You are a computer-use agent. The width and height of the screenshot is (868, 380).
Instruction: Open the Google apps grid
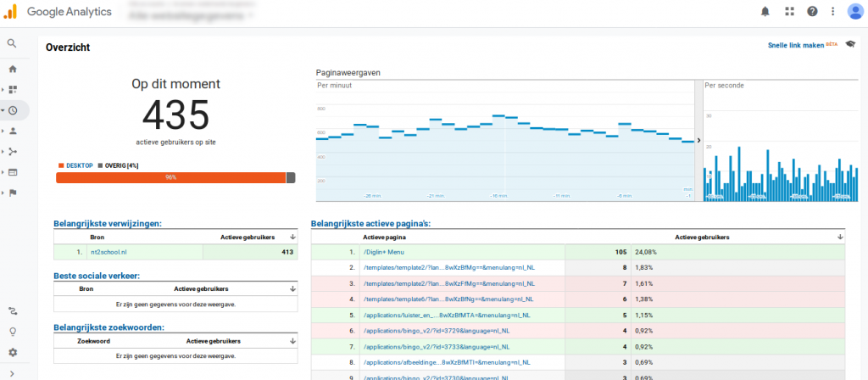(789, 12)
